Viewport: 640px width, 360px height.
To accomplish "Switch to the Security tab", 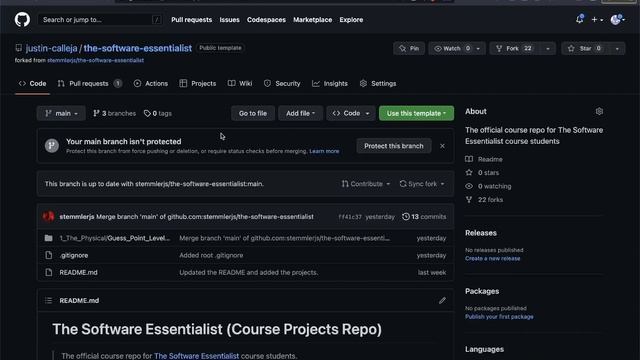I will (x=282, y=83).
